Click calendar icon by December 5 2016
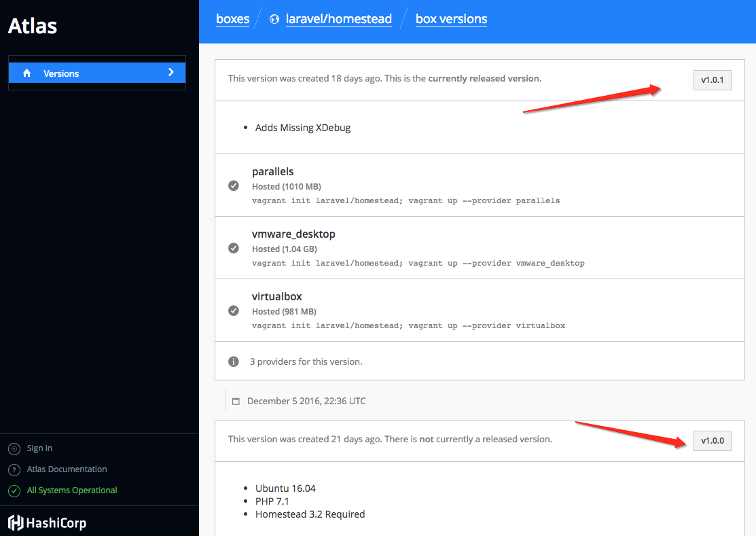The height and width of the screenshot is (536, 756). click(x=236, y=401)
